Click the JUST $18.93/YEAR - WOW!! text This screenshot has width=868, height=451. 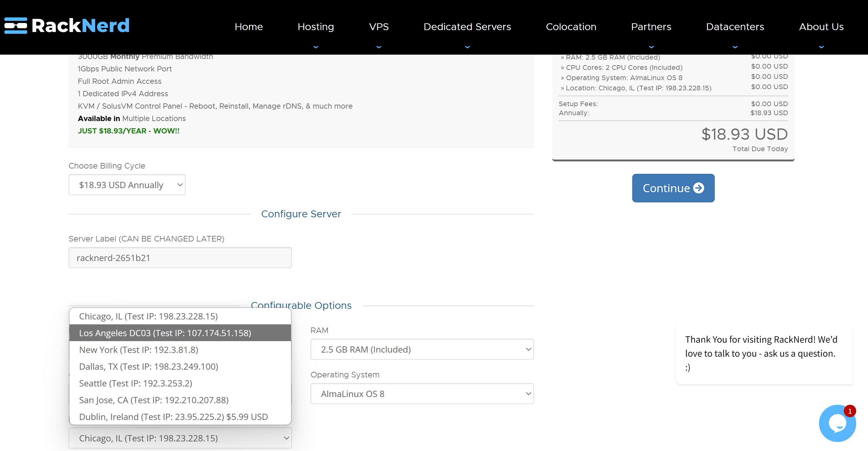128,131
